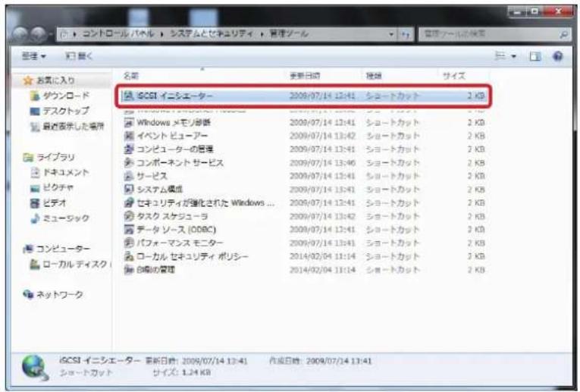The height and width of the screenshot is (392, 580).
Task: Click the ダウンロード folder icon in sidebar
Action: click(35, 96)
